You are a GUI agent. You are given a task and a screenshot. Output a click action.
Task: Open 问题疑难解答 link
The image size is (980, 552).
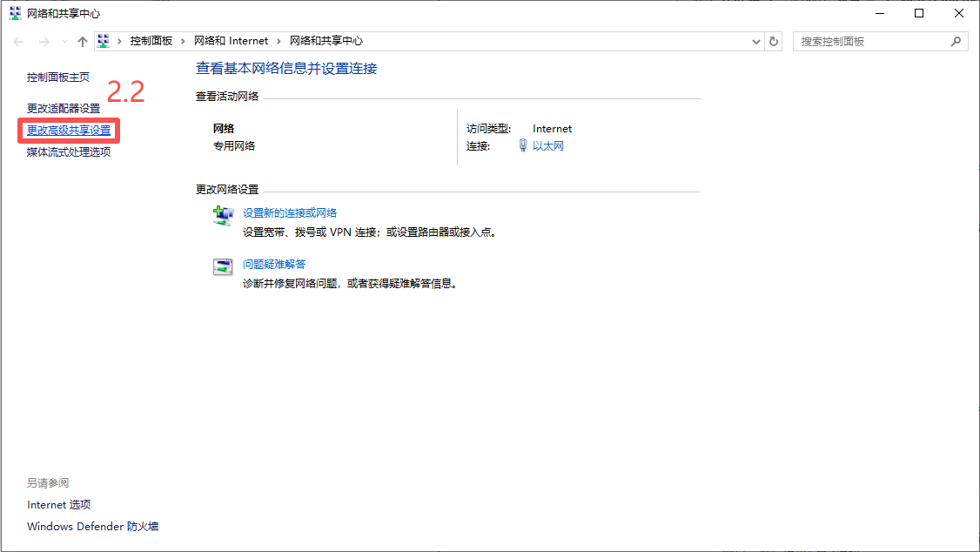274,265
